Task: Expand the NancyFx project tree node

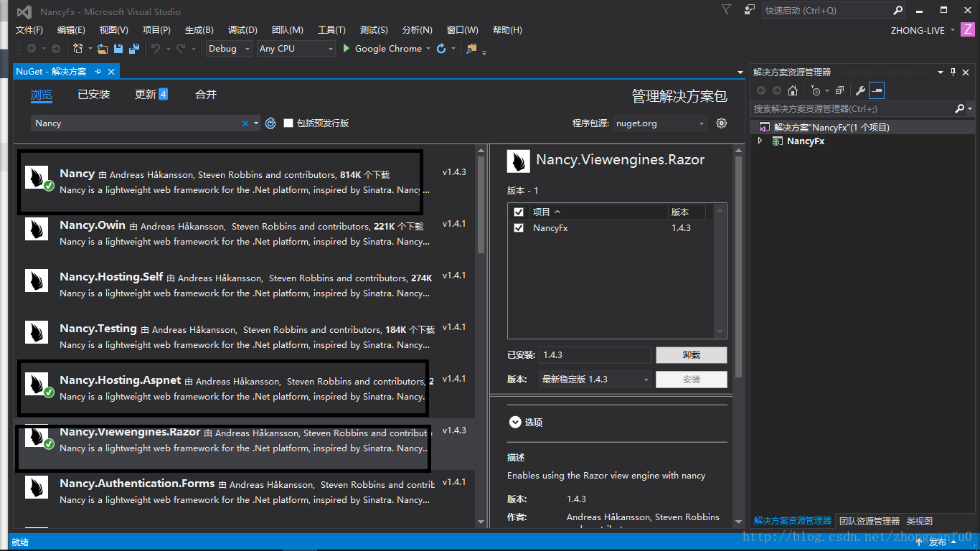Action: click(760, 141)
